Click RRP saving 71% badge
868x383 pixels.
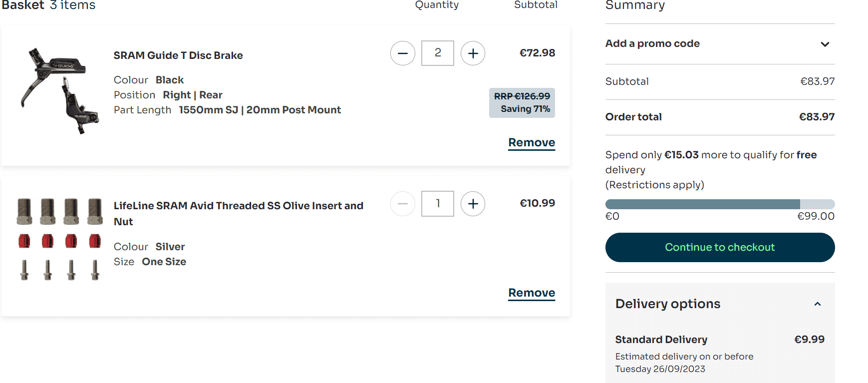click(x=522, y=103)
